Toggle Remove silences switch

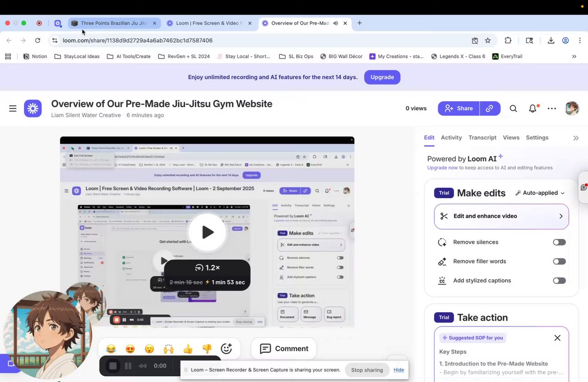click(559, 242)
